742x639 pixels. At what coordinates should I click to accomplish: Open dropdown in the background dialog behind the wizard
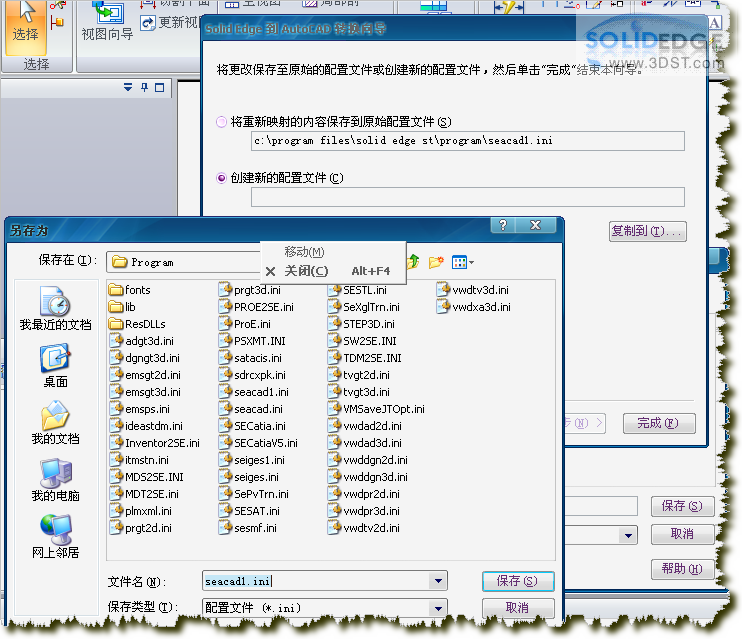(x=628, y=536)
